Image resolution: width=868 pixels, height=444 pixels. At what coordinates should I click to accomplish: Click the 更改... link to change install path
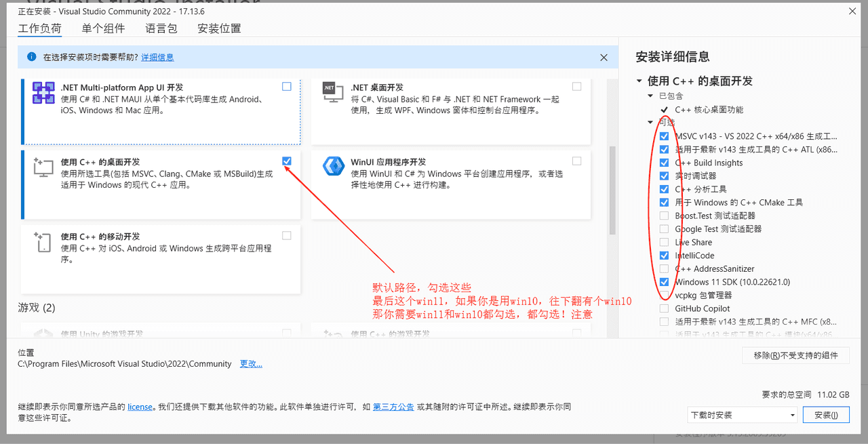pos(251,363)
